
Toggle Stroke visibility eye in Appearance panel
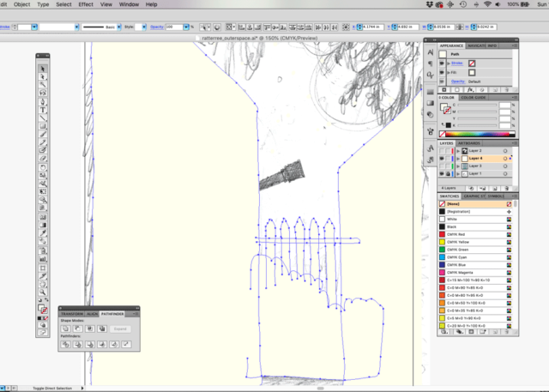(x=442, y=63)
